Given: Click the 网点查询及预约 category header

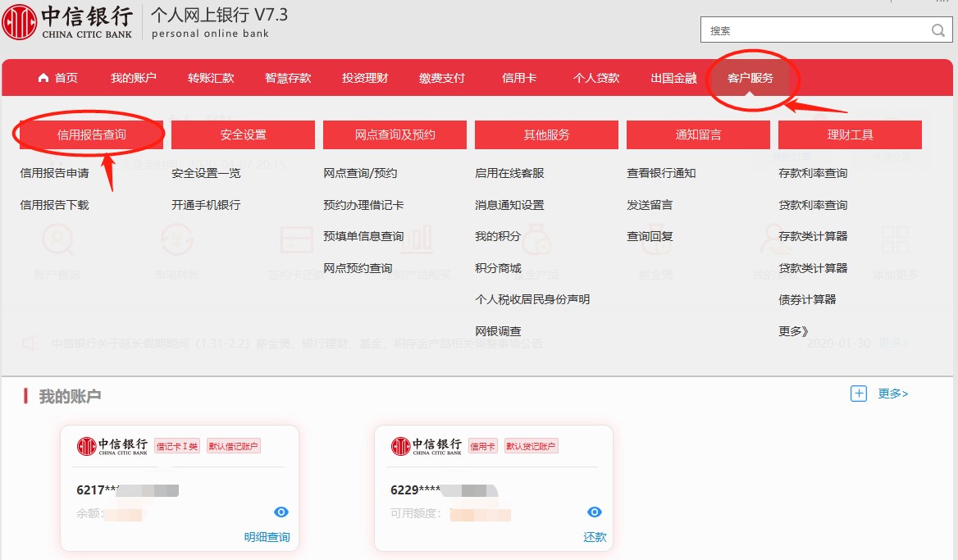Looking at the screenshot, I should (x=395, y=134).
